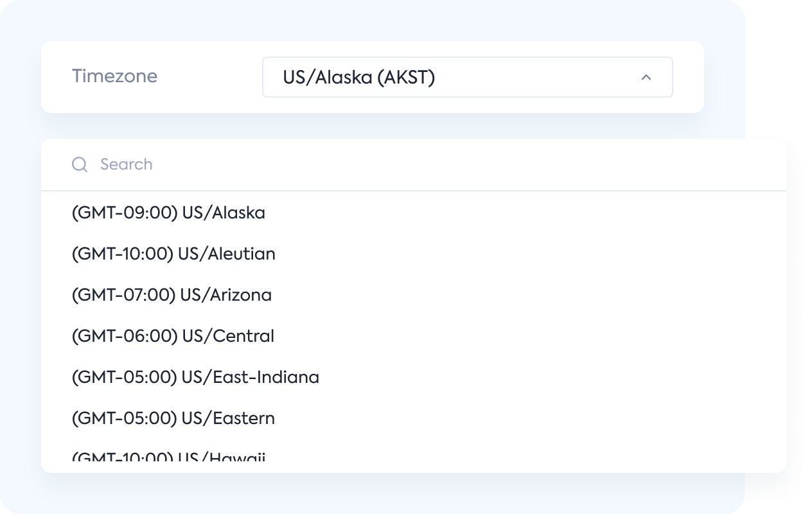812x514 pixels.
Task: Select (GMT-05:00) US/East-Indiana option
Action: click(414, 377)
